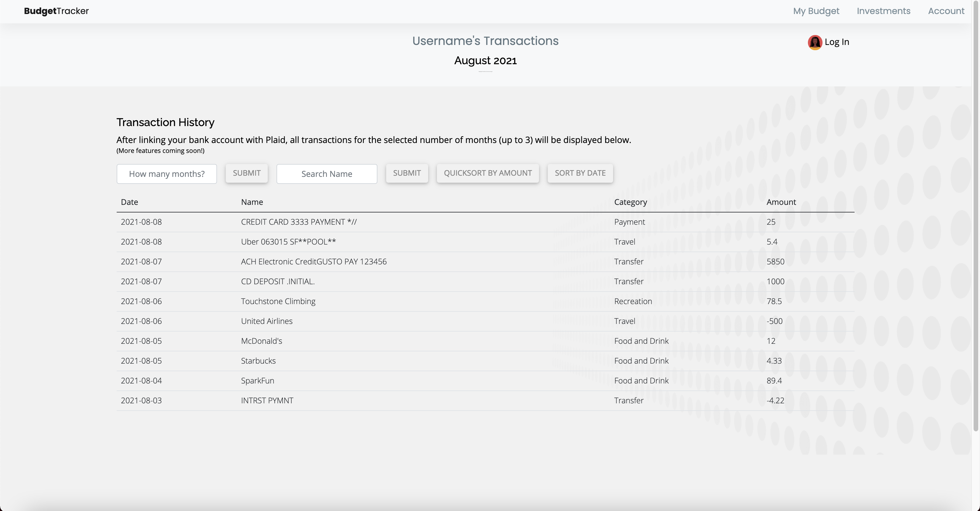The width and height of the screenshot is (980, 511).
Task: Open the Account page
Action: pos(946,11)
